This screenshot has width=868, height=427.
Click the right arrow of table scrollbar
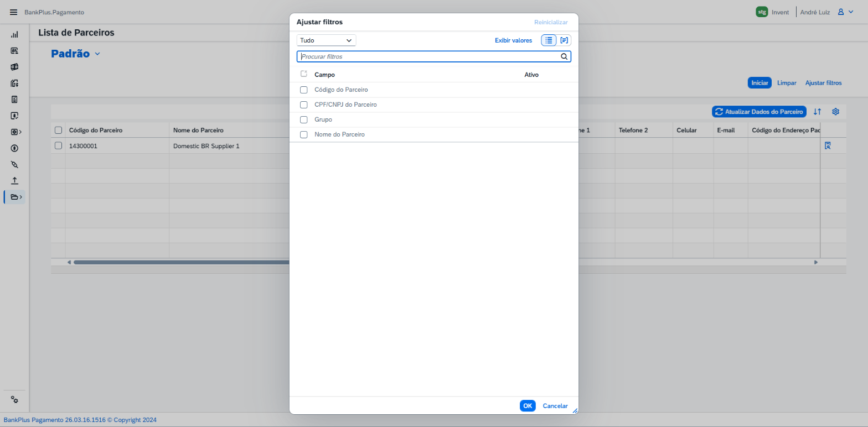pyautogui.click(x=816, y=262)
